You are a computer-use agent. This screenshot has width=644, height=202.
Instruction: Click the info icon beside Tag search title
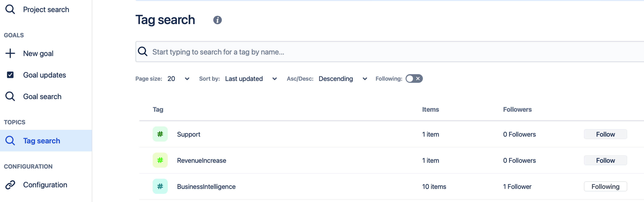[x=217, y=20]
